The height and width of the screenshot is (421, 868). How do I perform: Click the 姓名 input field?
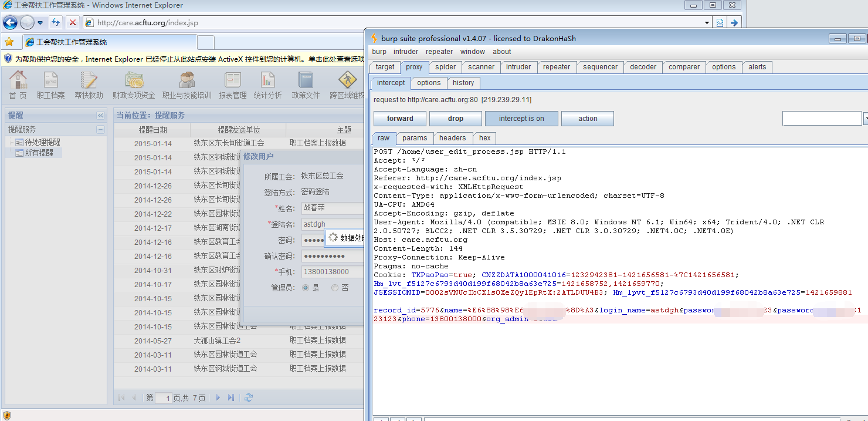(x=333, y=208)
